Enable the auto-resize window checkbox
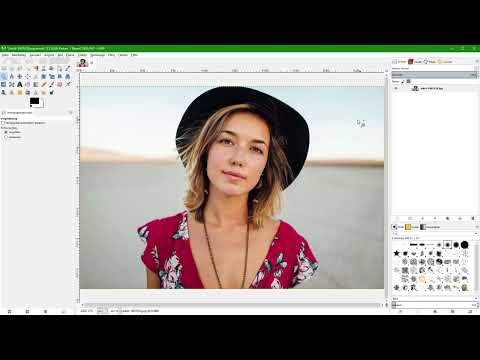480x360 pixels. click(3, 123)
